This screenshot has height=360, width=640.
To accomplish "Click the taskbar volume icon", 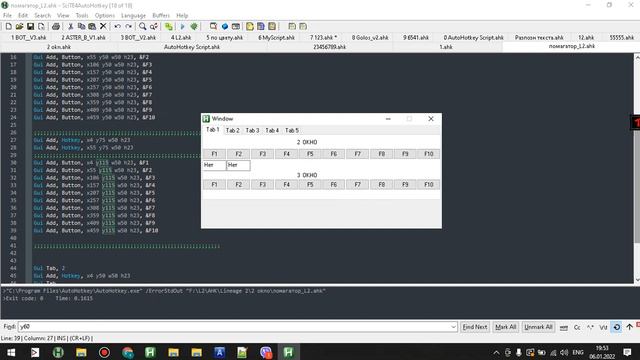I will click(x=564, y=352).
